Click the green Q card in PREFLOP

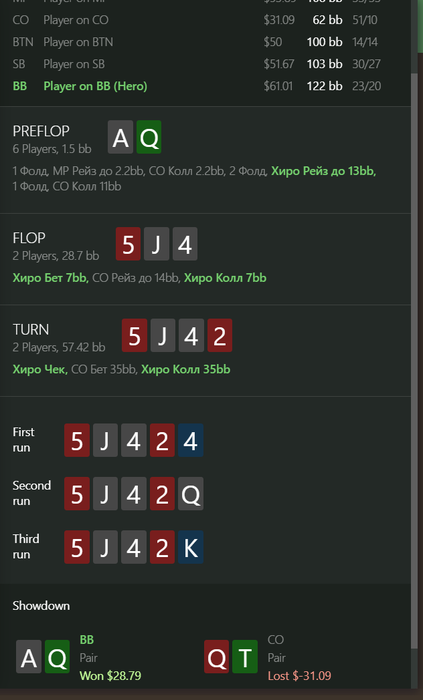149,137
